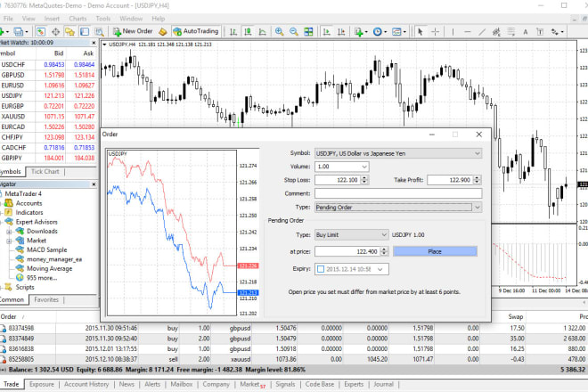Zoom in on the chart
Viewport: 588px width, 392px height.
(280, 31)
